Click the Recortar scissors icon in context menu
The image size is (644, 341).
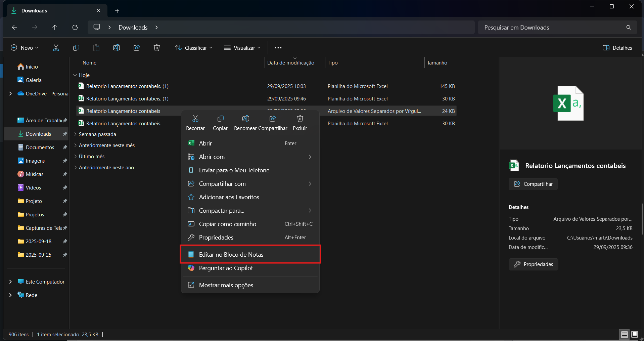[x=195, y=119]
